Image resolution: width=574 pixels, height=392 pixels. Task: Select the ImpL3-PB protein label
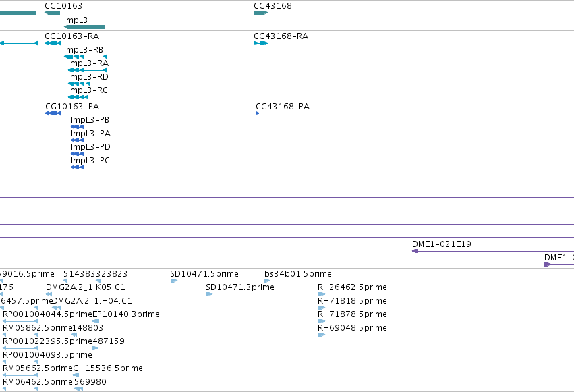90,120
